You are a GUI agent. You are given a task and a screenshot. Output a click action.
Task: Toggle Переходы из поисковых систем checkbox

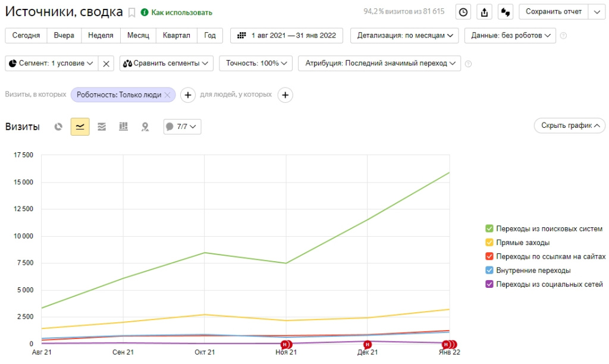(489, 228)
